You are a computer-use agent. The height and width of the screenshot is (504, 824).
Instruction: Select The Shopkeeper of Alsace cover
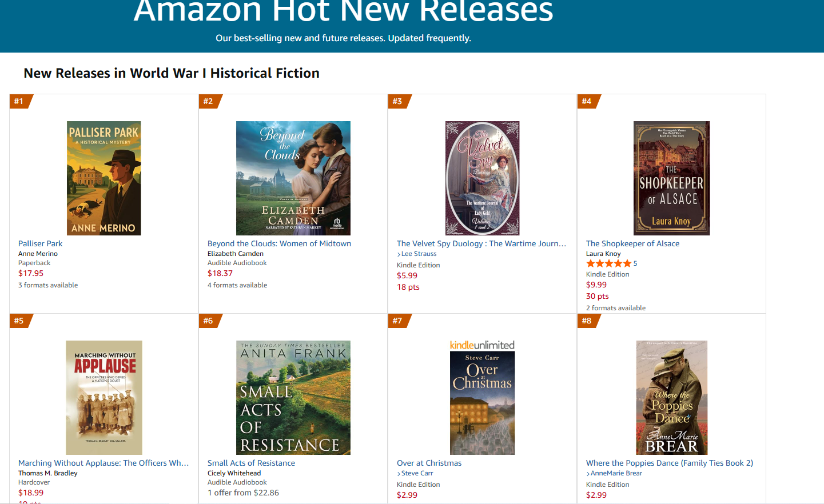671,178
